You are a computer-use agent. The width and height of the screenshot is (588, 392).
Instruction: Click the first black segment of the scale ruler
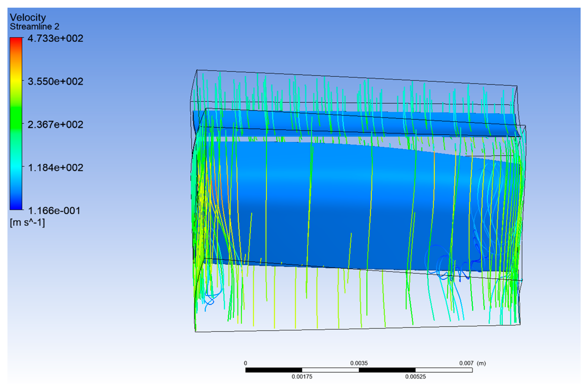tap(274, 370)
